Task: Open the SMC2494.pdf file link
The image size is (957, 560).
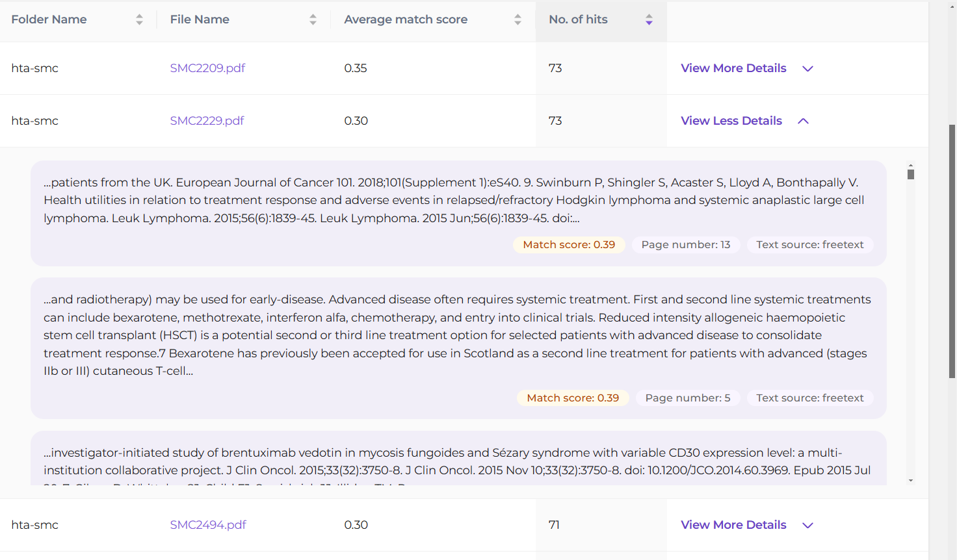Action: [x=208, y=525]
